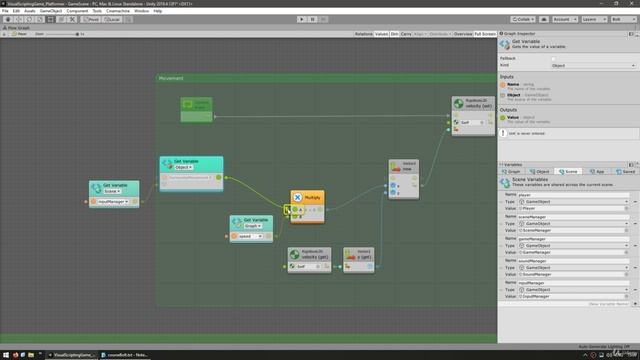Switch to the Object variables tab
The width and height of the screenshot is (640, 360).
(540, 172)
